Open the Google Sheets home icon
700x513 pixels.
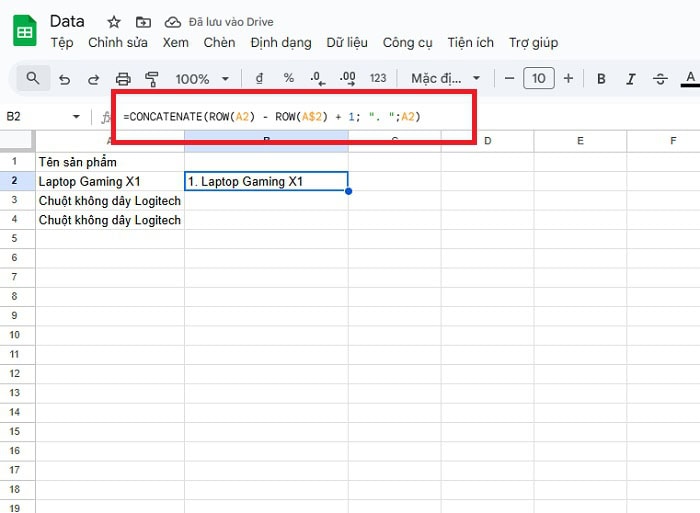pyautogui.click(x=24, y=31)
